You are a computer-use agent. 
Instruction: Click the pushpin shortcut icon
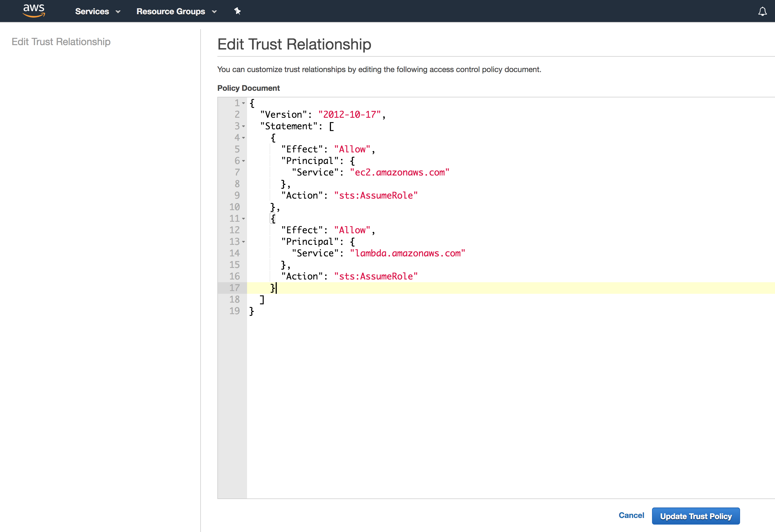tap(237, 11)
